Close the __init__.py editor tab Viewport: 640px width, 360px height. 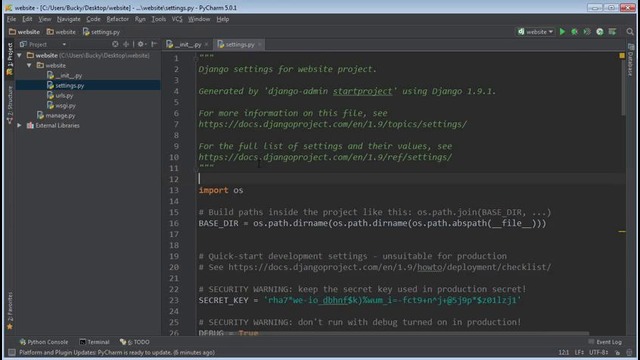(x=207, y=44)
